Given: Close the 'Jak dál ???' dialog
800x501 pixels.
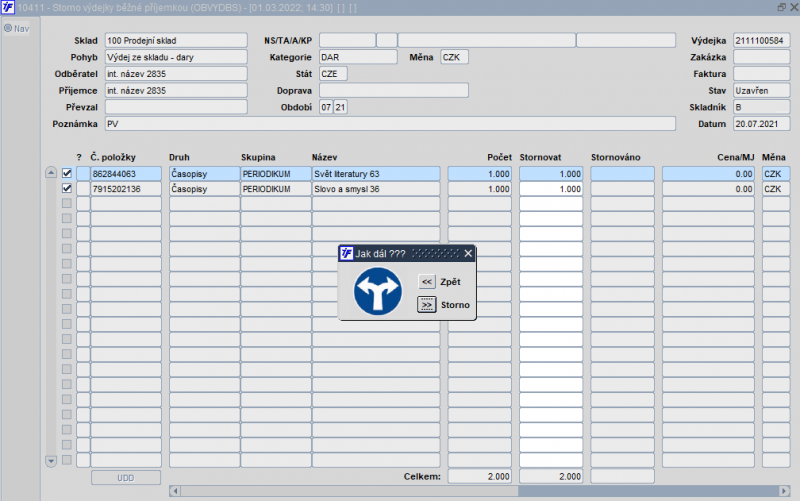Looking at the screenshot, I should (468, 254).
